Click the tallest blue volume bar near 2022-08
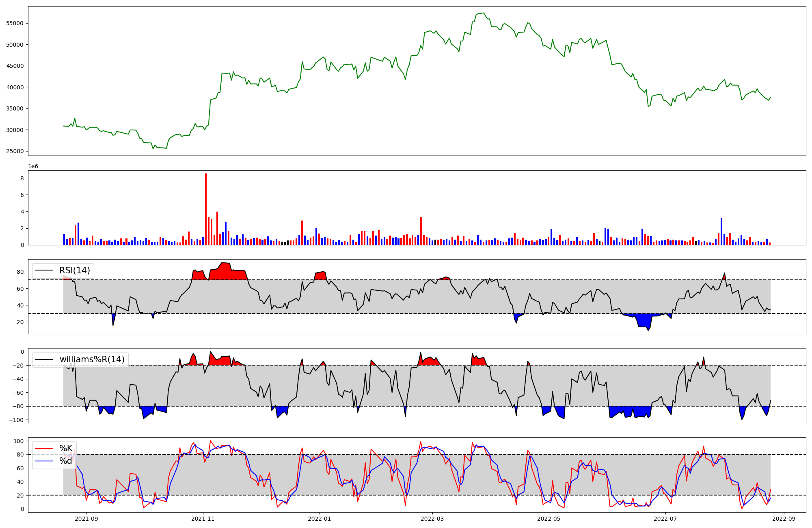The height and width of the screenshot is (528, 812). [x=721, y=232]
